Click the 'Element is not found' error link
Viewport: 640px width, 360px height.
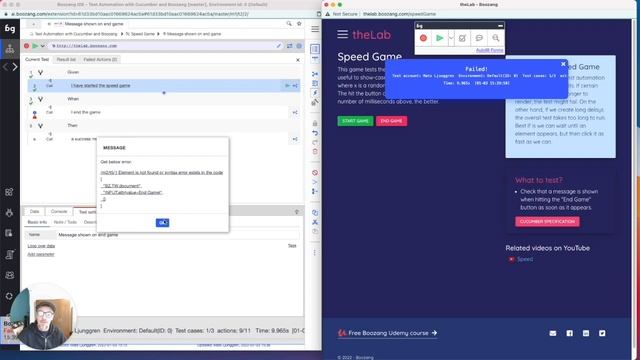(x=162, y=173)
